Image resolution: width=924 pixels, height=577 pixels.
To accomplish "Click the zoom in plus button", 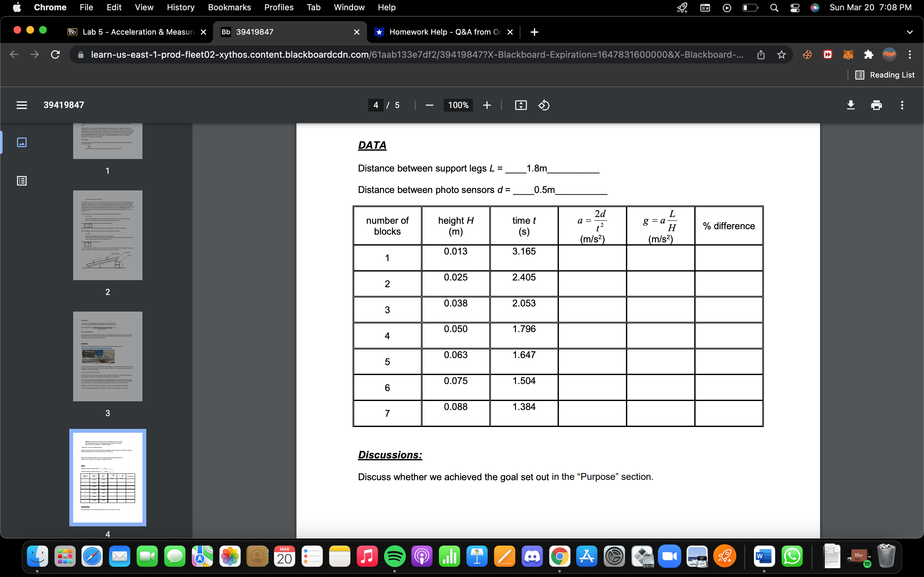I will (487, 105).
